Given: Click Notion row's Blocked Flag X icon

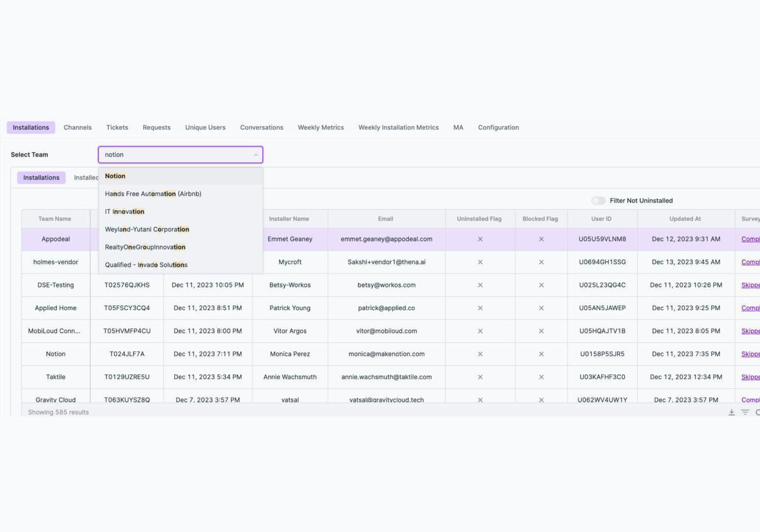Looking at the screenshot, I should [x=541, y=354].
